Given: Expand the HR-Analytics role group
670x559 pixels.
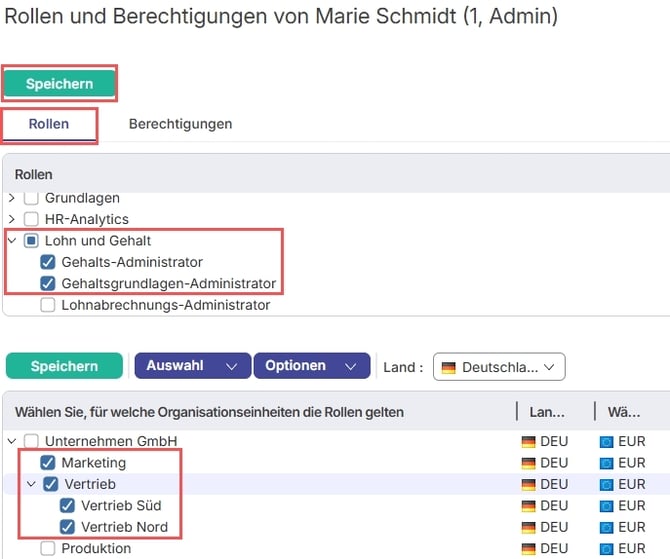Looking at the screenshot, I should 12,219.
